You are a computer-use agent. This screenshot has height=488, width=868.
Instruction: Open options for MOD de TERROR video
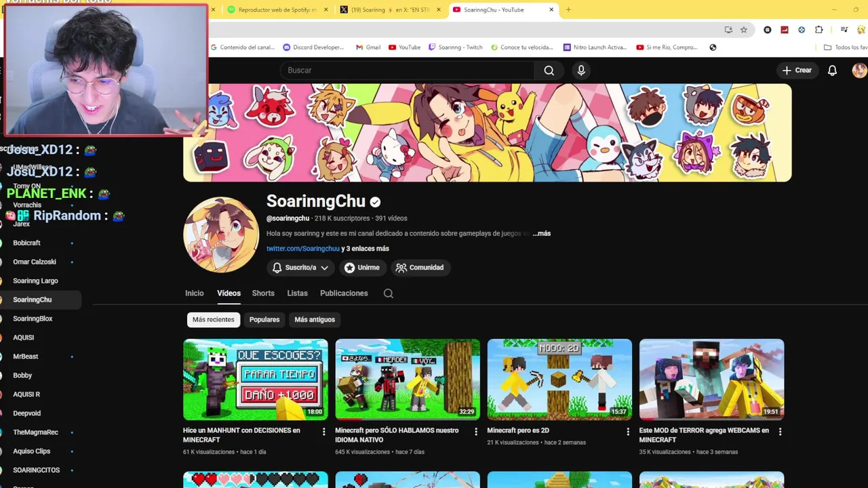point(780,432)
